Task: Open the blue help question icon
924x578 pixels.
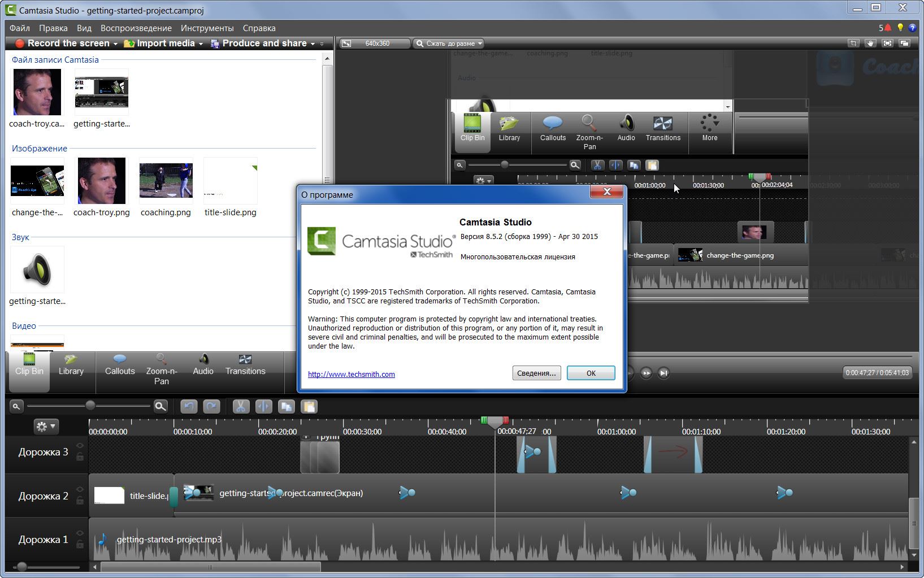Action: click(x=913, y=28)
